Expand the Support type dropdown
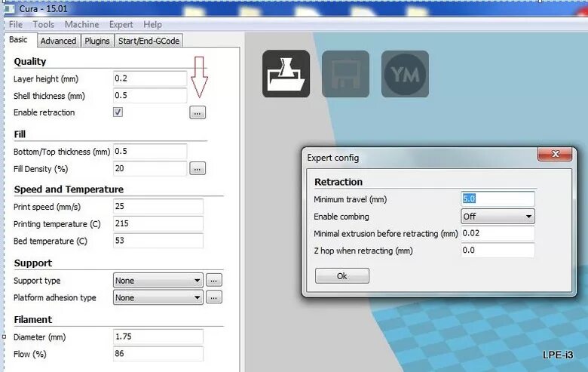Viewport: 588px width, 372px height. point(158,281)
